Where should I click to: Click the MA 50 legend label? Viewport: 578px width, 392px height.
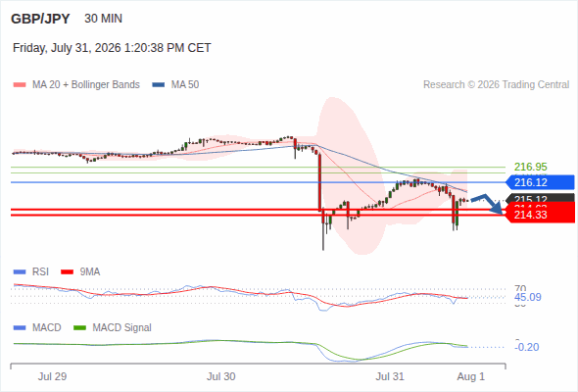[185, 85]
